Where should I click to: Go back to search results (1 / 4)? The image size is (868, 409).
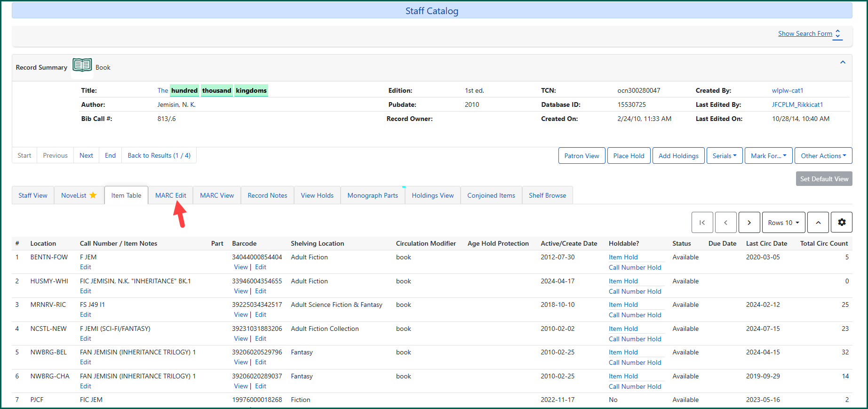coord(159,155)
